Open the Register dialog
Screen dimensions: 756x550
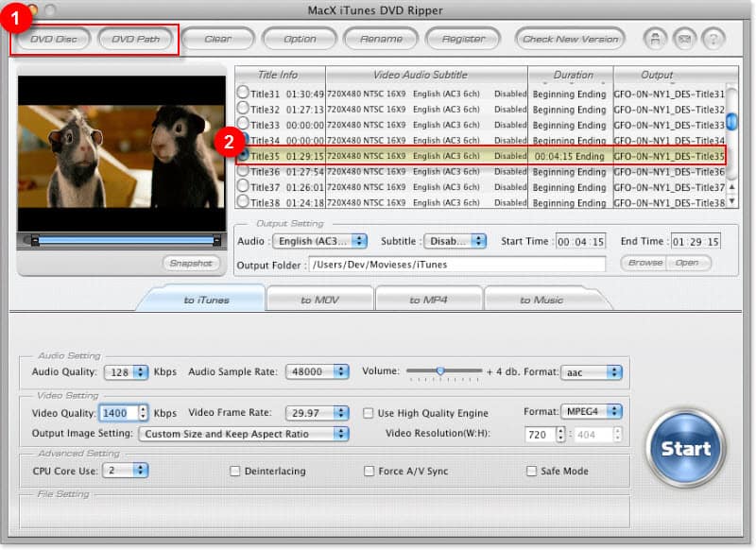click(x=462, y=39)
